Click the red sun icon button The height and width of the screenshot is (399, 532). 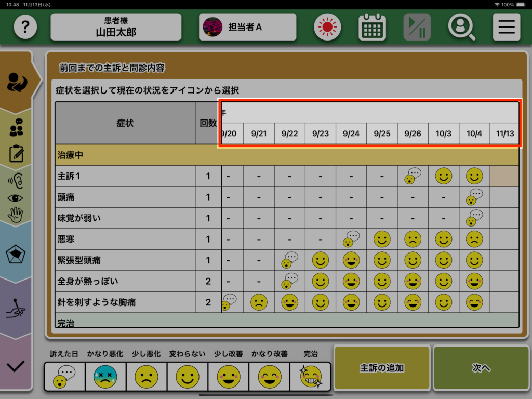(x=327, y=27)
